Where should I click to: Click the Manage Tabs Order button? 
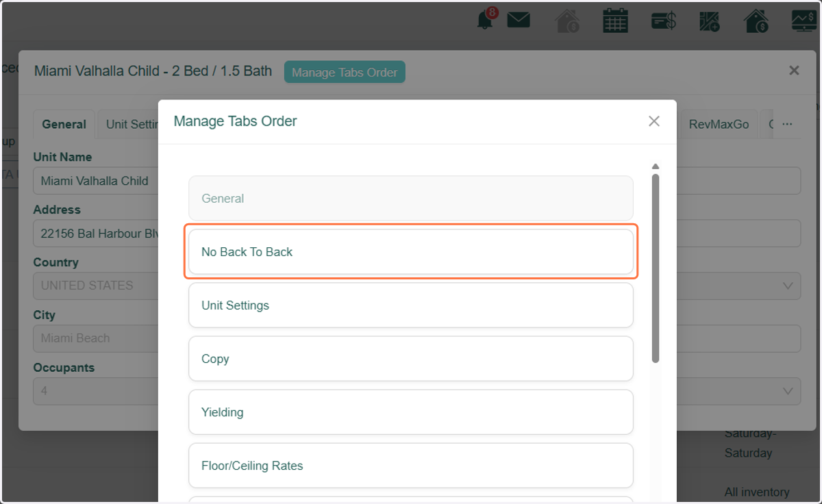pos(345,72)
